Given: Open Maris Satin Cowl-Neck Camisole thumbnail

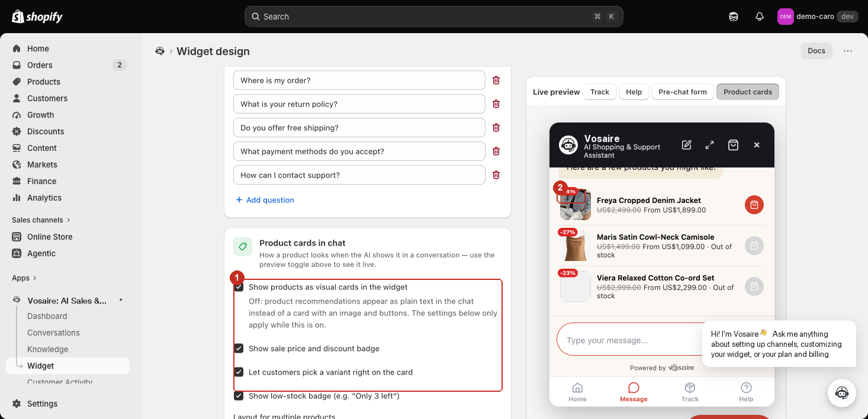Looking at the screenshot, I should pos(576,246).
